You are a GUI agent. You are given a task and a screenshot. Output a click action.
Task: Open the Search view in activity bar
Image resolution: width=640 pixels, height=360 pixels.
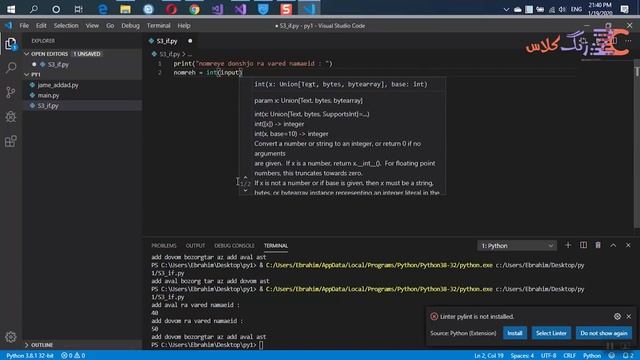coord(11,68)
